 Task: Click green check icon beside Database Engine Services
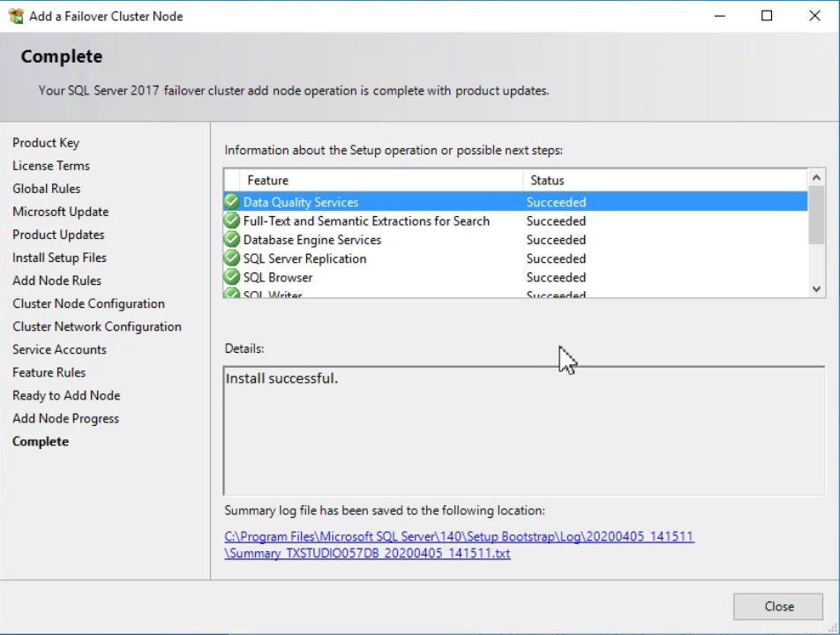[x=232, y=239]
